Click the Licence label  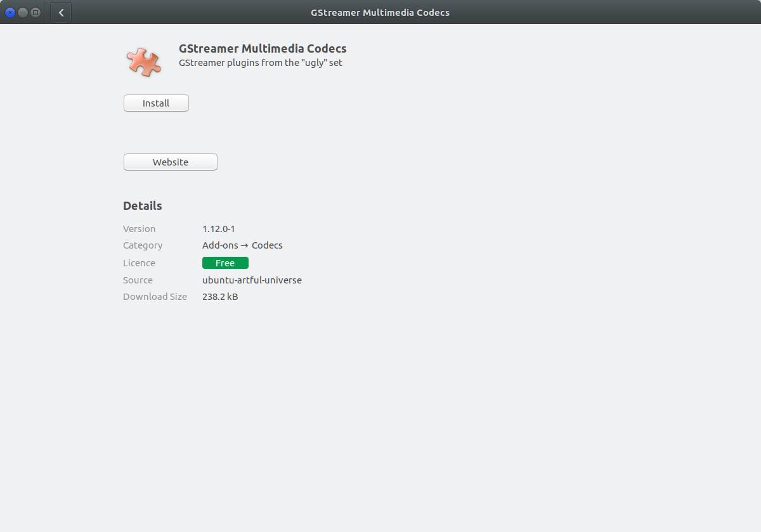point(139,263)
